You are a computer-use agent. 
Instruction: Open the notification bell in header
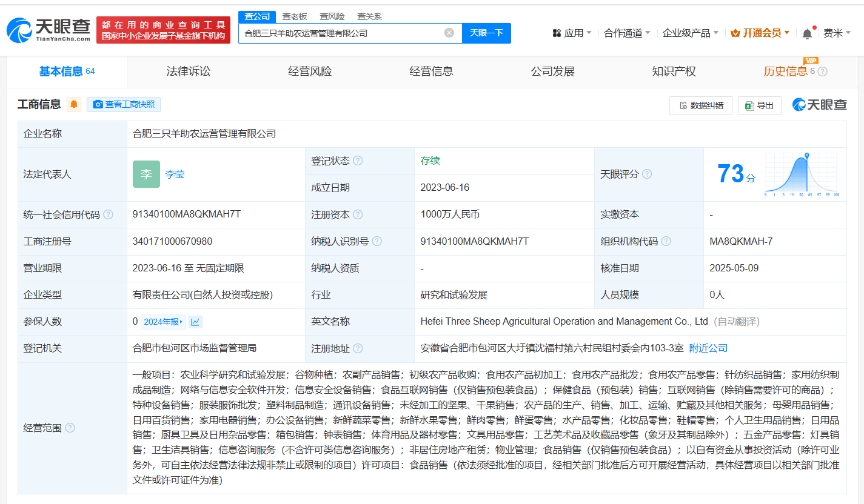click(807, 34)
